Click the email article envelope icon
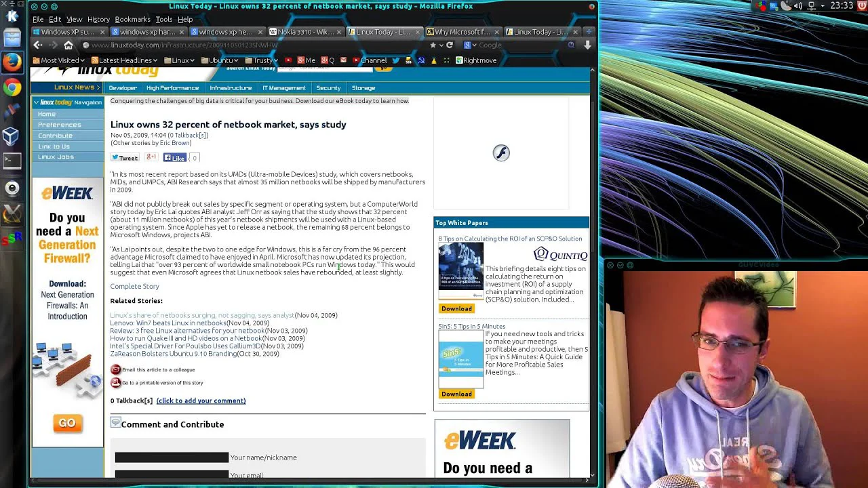Viewport: 868px width, 488px height. pos(115,369)
